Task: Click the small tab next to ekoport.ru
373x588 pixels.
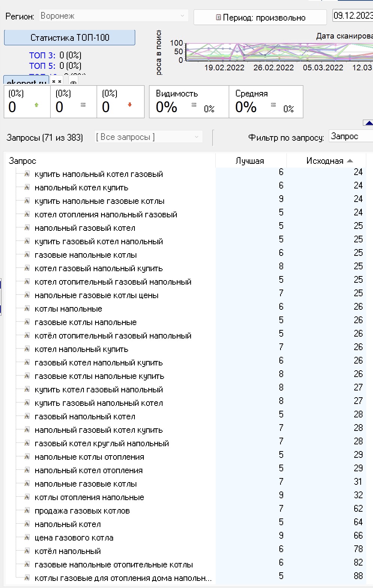Action: click(x=57, y=82)
